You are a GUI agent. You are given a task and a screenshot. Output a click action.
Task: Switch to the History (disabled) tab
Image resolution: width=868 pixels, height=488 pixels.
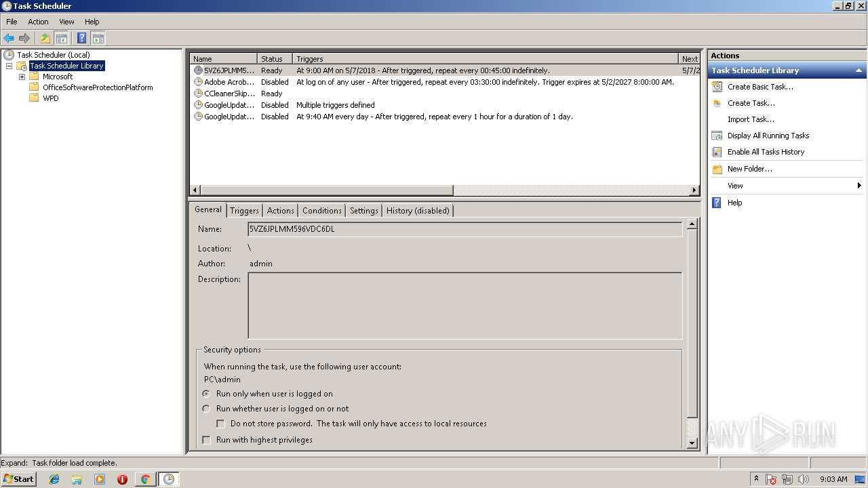click(418, 211)
